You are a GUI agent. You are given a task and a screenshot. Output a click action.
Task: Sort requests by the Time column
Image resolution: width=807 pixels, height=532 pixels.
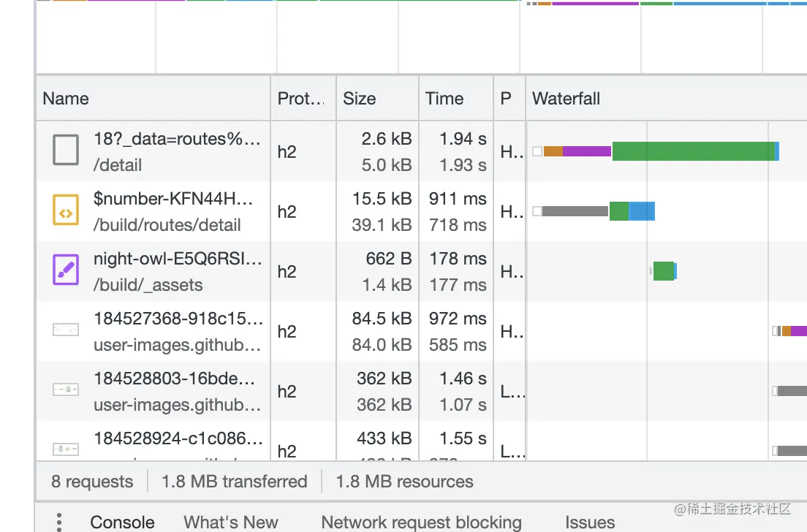point(444,99)
